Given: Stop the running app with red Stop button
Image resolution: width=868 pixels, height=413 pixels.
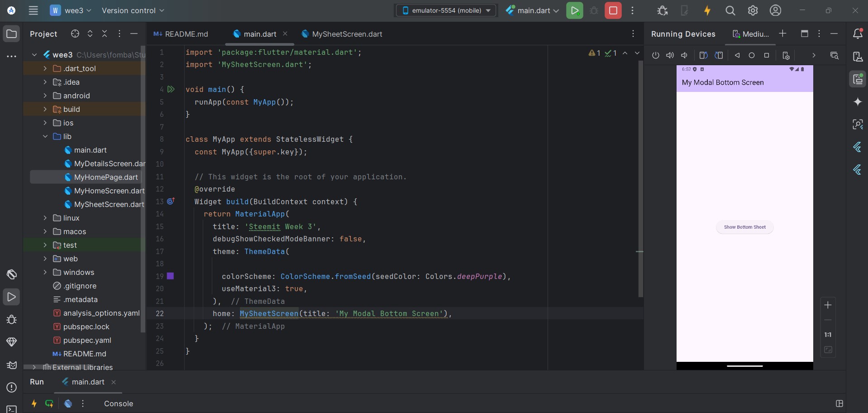Looking at the screenshot, I should point(613,10).
